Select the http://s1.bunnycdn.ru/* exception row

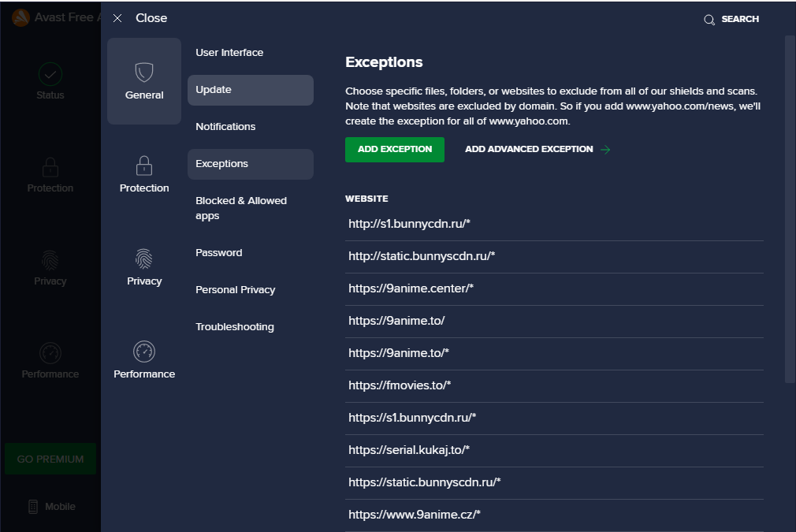click(554, 225)
